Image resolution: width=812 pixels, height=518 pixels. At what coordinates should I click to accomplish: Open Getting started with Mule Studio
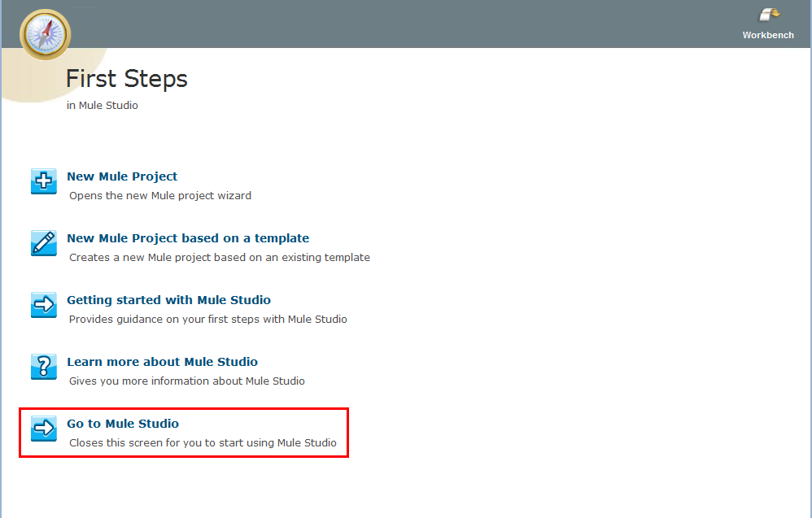click(168, 300)
